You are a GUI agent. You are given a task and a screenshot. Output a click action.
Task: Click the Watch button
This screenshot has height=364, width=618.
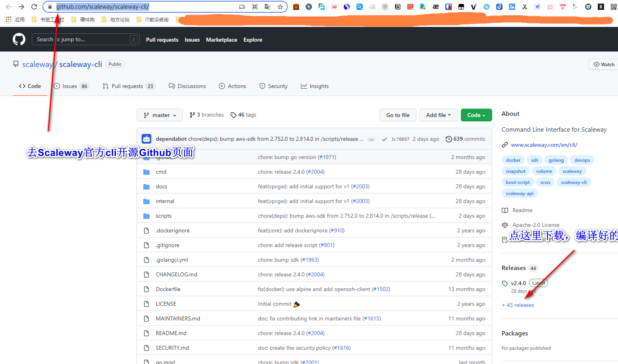pyautogui.click(x=603, y=64)
